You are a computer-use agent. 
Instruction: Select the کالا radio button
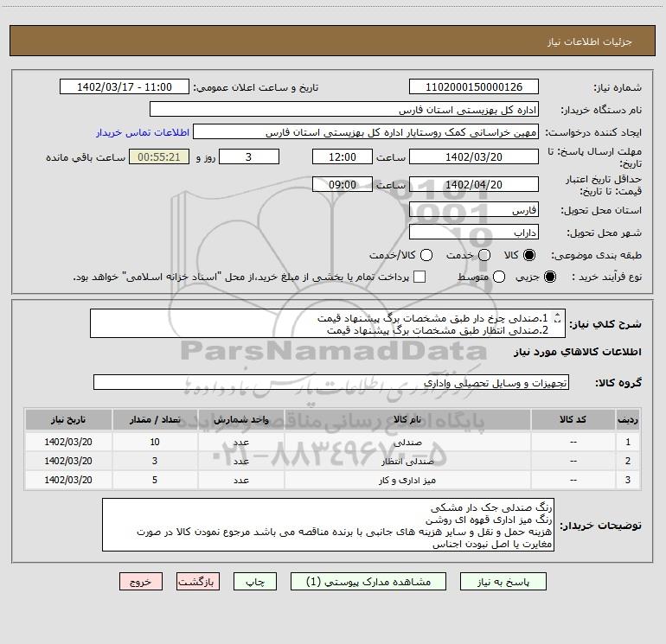(529, 255)
